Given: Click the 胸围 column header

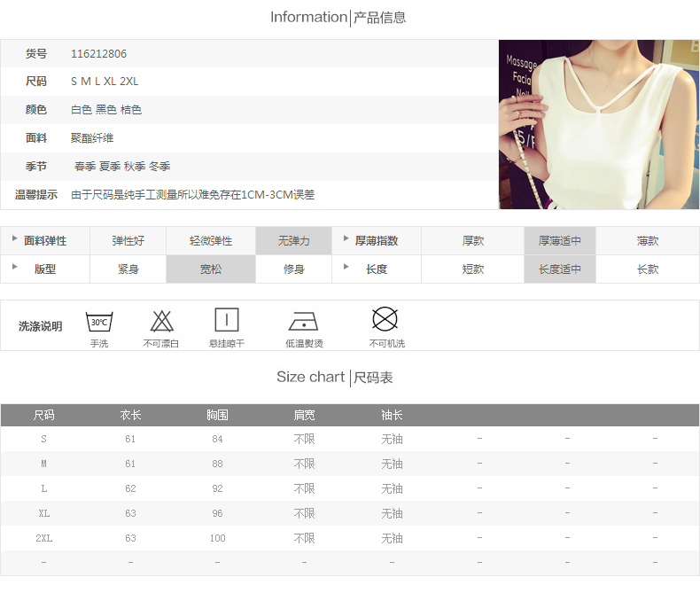Looking at the screenshot, I should (217, 415).
